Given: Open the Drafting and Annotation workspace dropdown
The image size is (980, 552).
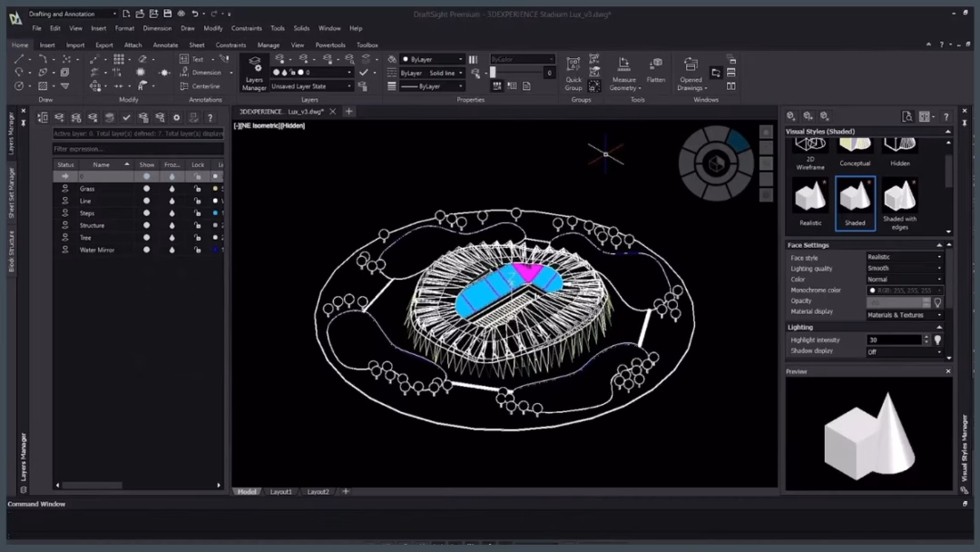Looking at the screenshot, I should [x=72, y=14].
